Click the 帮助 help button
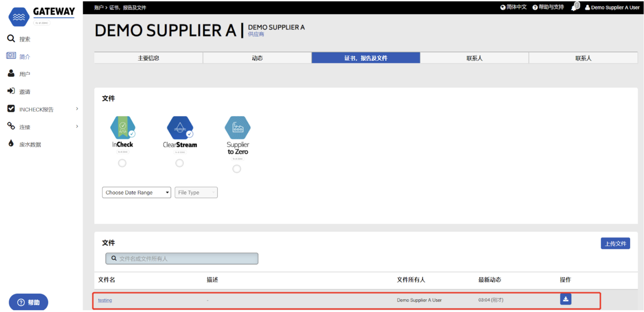The height and width of the screenshot is (312, 644). (29, 302)
